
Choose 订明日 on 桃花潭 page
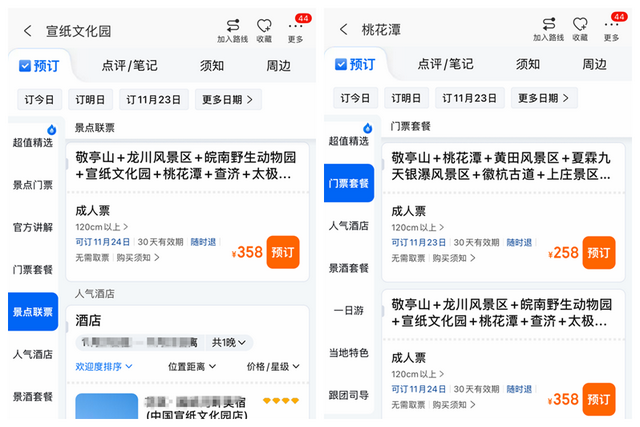pos(406,98)
